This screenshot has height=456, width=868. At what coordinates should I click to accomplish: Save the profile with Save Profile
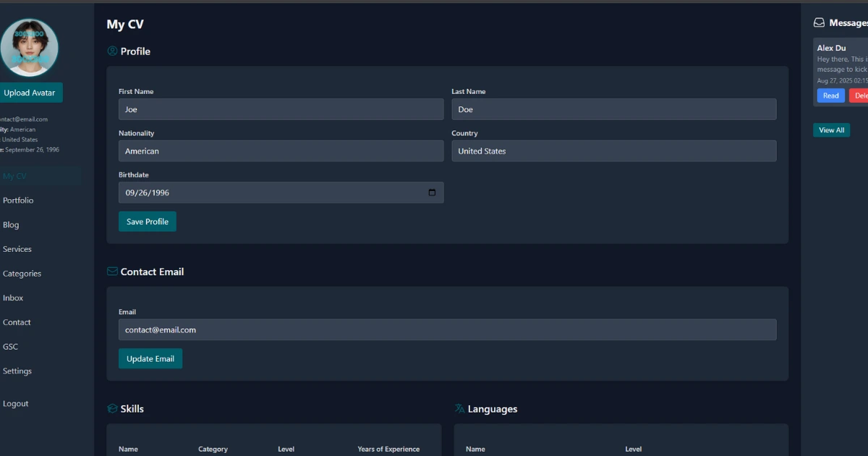[147, 221]
